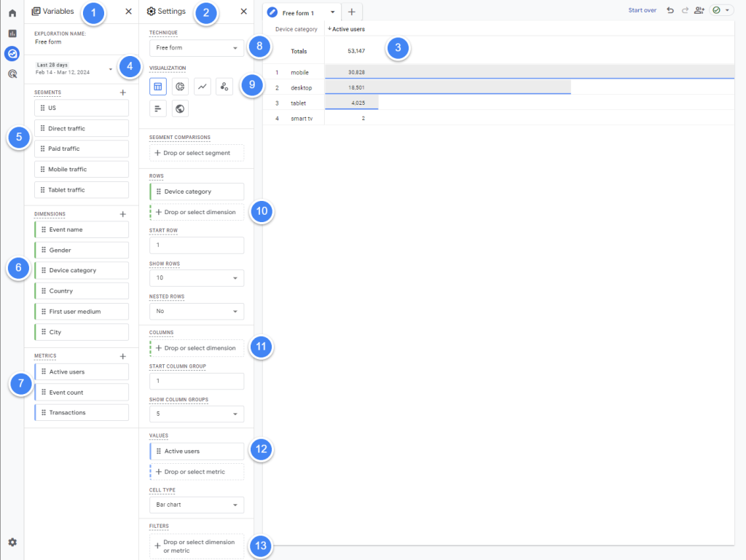This screenshot has height=560, width=746.
Task: Click Drop or select dimension under Rows
Action: [197, 212]
